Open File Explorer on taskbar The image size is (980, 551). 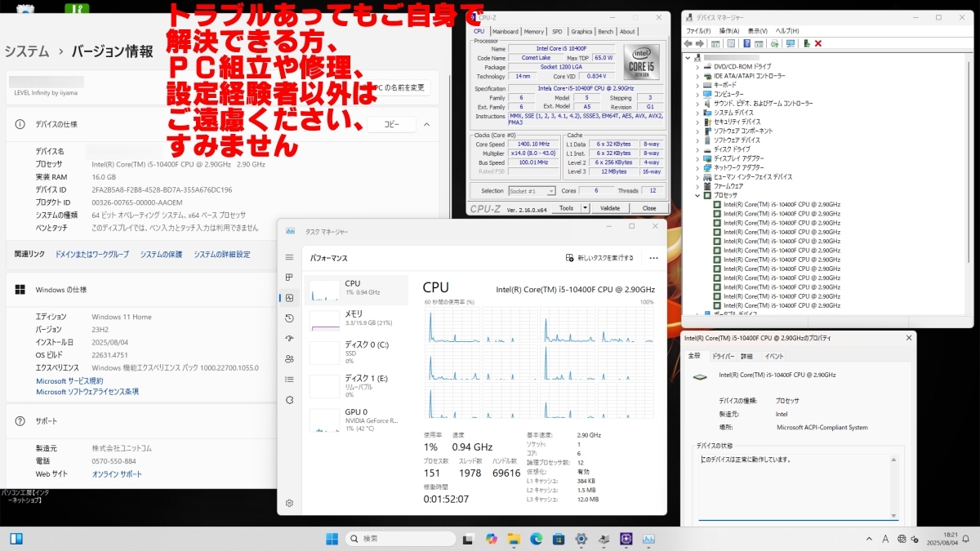click(514, 539)
